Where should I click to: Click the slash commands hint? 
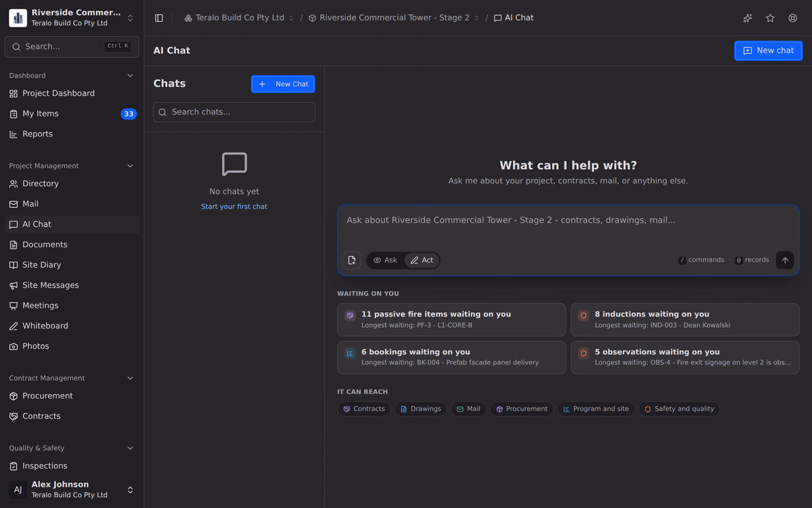tap(701, 260)
